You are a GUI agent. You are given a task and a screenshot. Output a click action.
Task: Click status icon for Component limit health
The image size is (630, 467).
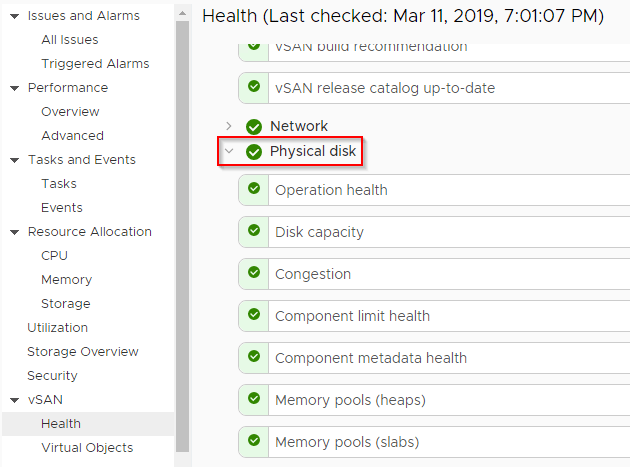click(x=254, y=315)
